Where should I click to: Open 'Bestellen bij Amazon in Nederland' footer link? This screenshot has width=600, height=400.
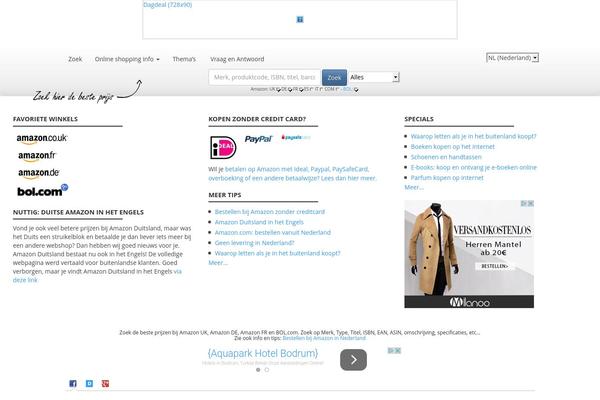324,338
